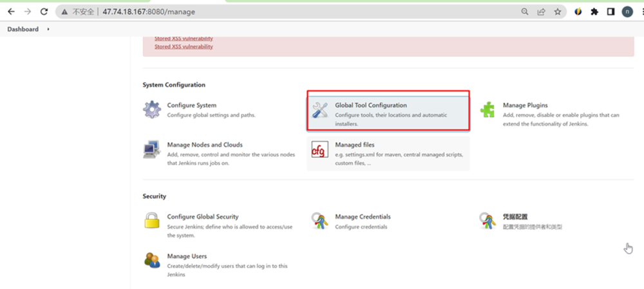Open the Manage Credentials keys icon
The image size is (644, 289).
(x=320, y=221)
